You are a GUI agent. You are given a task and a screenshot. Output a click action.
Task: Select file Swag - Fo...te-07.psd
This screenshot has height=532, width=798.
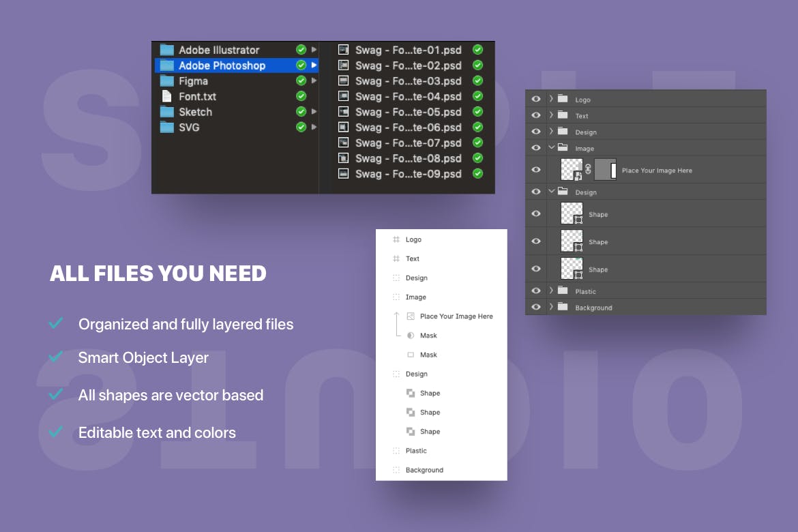[408, 143]
